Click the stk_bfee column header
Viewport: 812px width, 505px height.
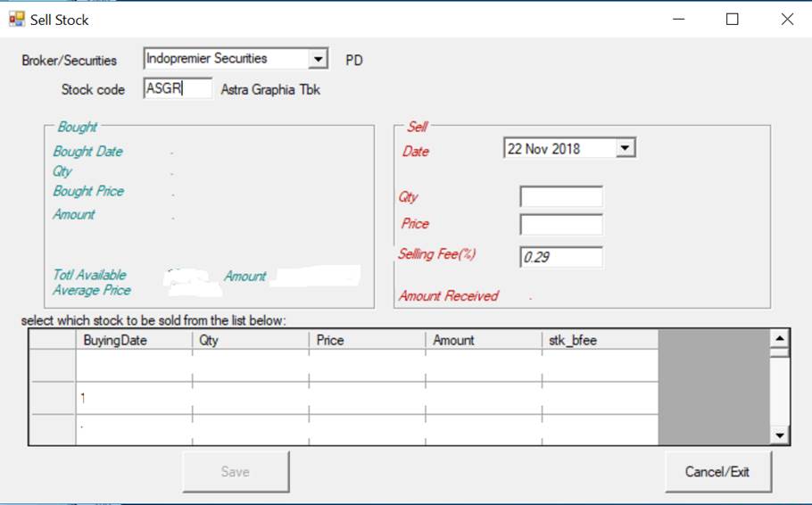(x=599, y=340)
